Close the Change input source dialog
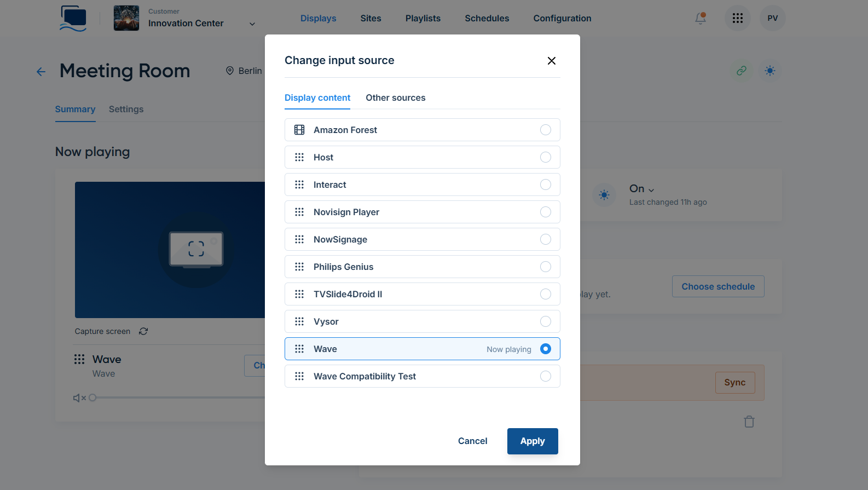 [x=552, y=61]
